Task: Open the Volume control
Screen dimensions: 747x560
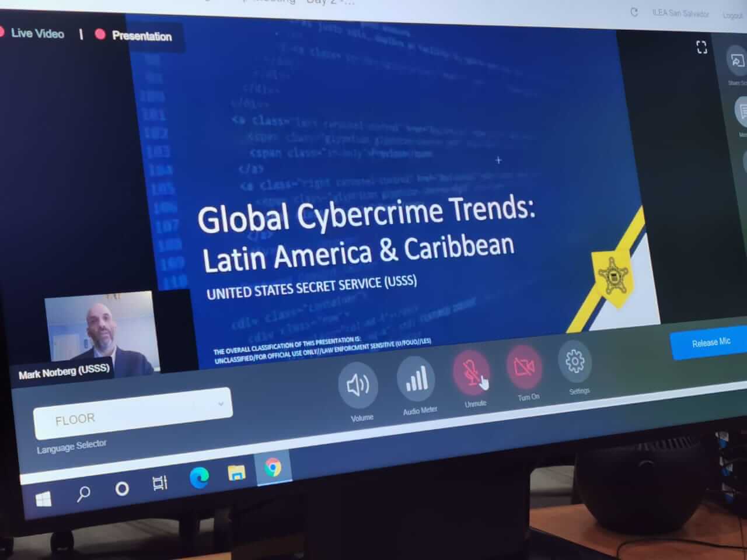Action: 358,386
